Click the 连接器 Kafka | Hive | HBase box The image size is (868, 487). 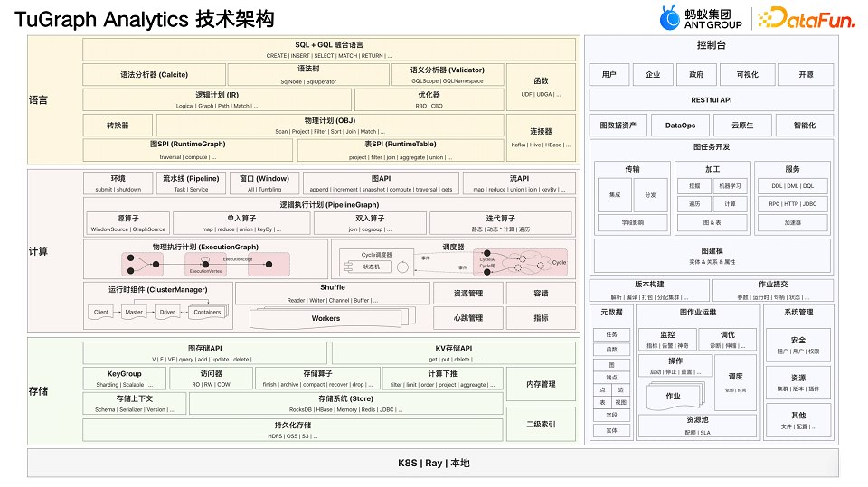[541, 138]
